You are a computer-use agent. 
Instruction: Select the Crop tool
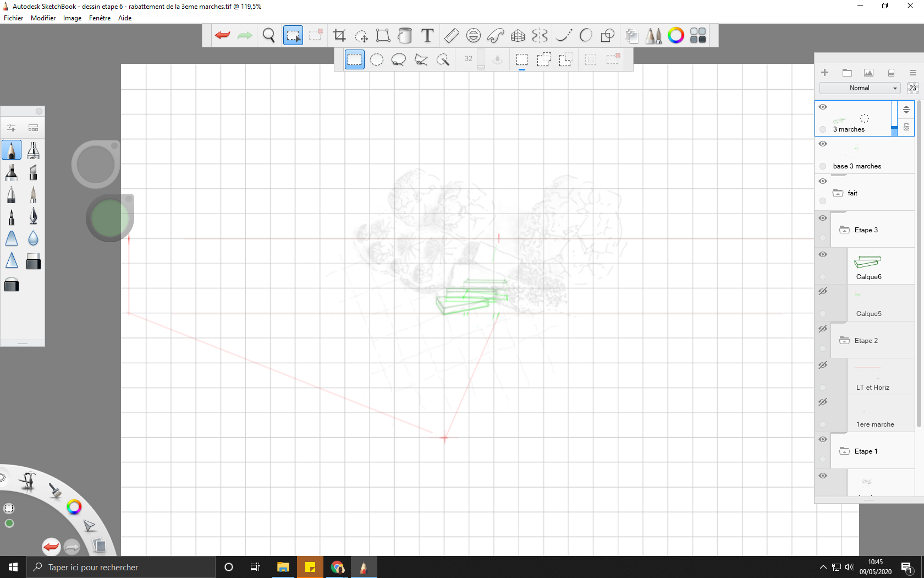[339, 36]
